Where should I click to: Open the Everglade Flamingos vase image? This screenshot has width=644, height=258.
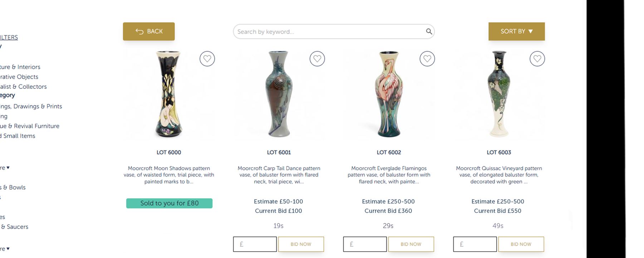[389, 94]
